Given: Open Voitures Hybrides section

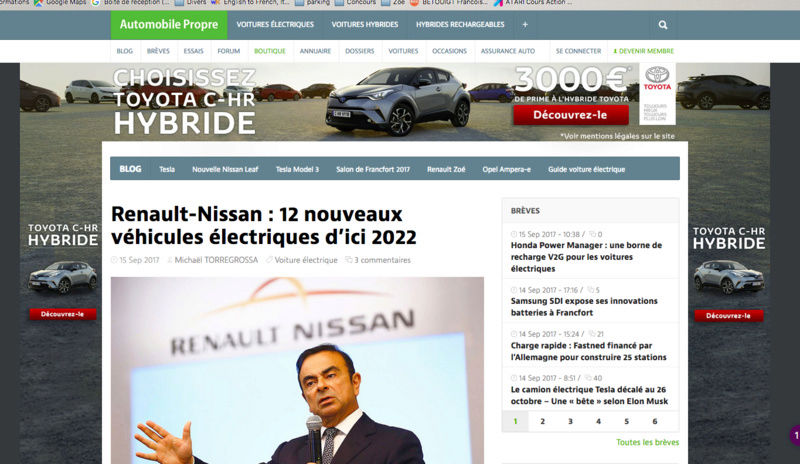Looking at the screenshot, I should coord(365,25).
